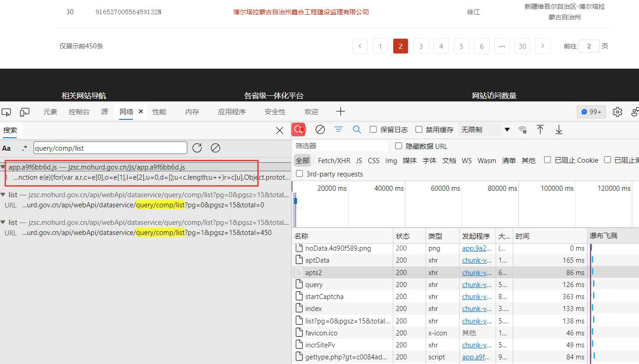Sort by 状态 column header
This screenshot has height=364, width=639.
coord(409,236)
